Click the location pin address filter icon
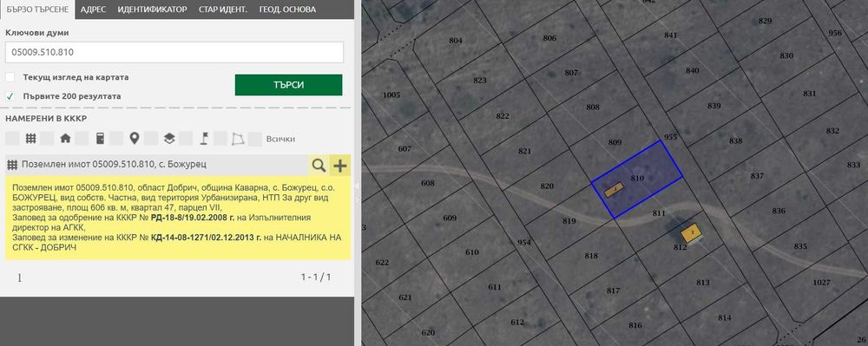The height and width of the screenshot is (346, 868). pyautogui.click(x=134, y=139)
